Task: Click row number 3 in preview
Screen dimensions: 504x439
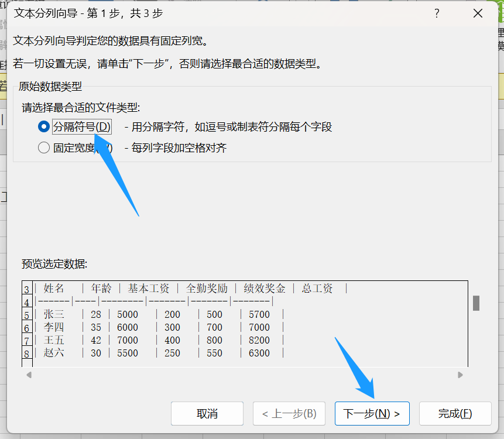Action: [x=27, y=288]
